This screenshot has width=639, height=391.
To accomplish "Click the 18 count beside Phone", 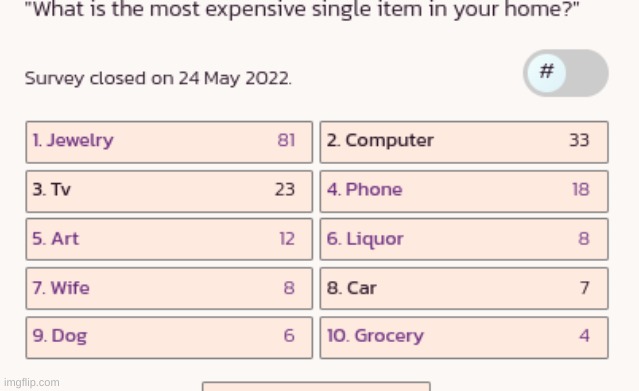I will (x=581, y=190).
